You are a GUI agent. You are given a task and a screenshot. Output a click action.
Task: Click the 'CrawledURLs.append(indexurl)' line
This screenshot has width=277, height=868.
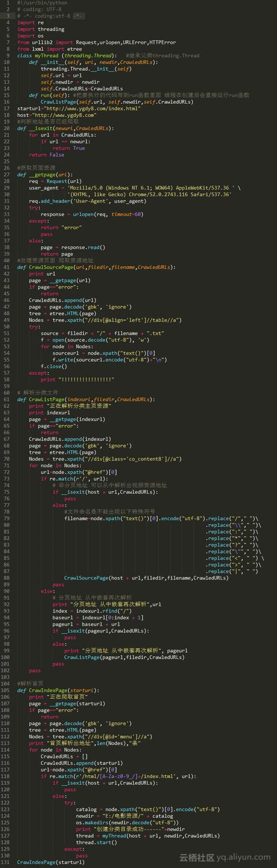pos(70,438)
